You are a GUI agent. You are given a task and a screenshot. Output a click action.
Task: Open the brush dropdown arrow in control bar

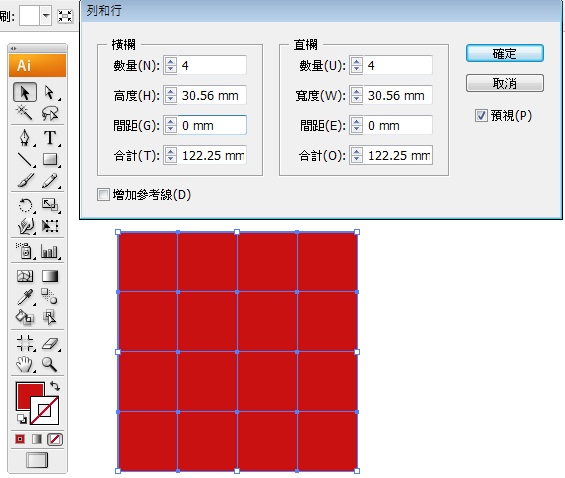pyautogui.click(x=46, y=15)
